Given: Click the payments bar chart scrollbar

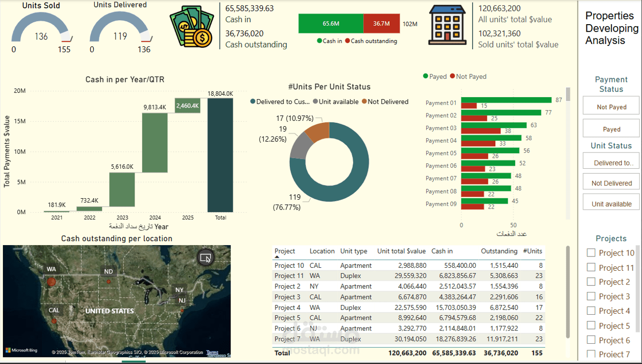Looking at the screenshot, I should pos(568,94).
